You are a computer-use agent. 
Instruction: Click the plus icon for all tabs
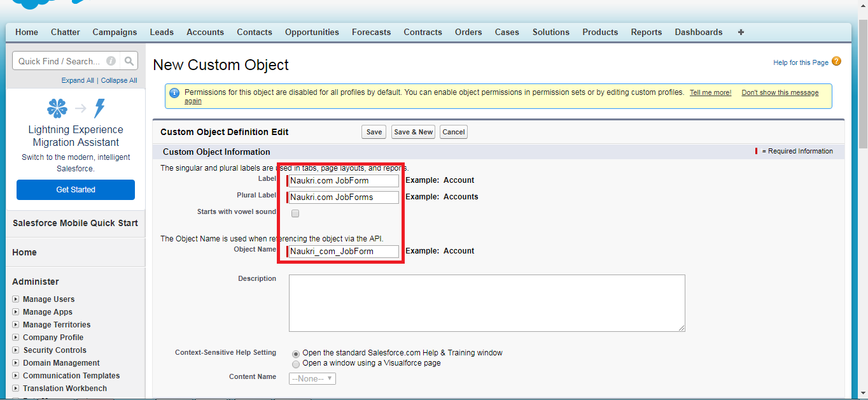[741, 32]
